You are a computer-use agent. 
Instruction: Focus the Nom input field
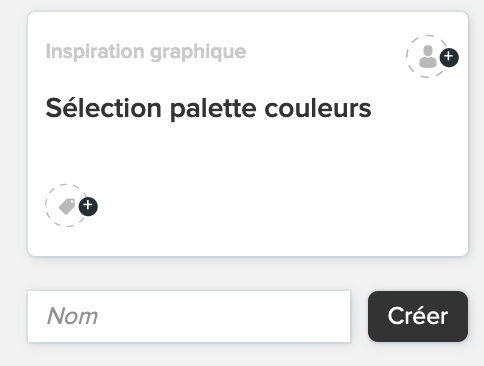189,316
